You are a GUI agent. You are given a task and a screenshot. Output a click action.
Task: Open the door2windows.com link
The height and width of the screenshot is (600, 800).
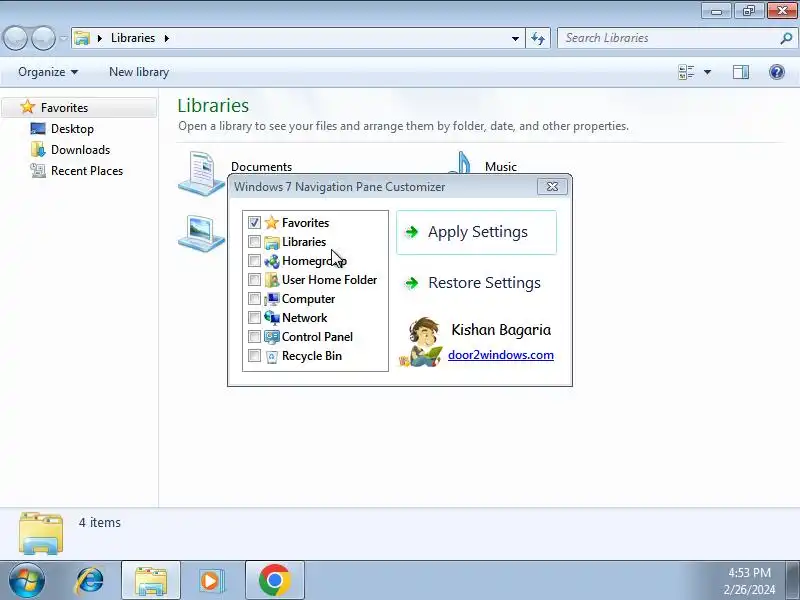(501, 355)
